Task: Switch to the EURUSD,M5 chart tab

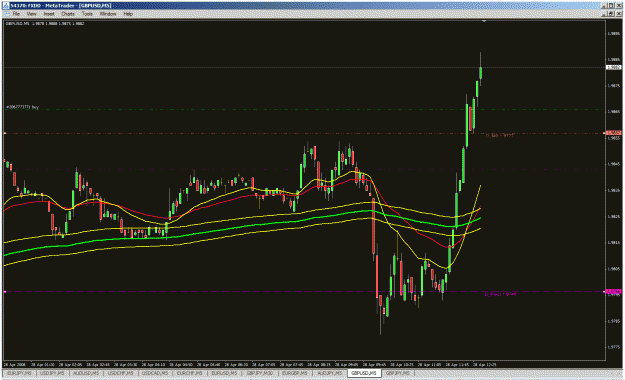Action: [x=224, y=373]
